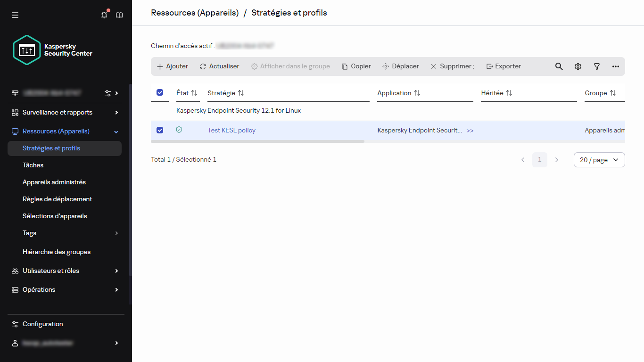Sort by Application column arrows

[x=417, y=93]
